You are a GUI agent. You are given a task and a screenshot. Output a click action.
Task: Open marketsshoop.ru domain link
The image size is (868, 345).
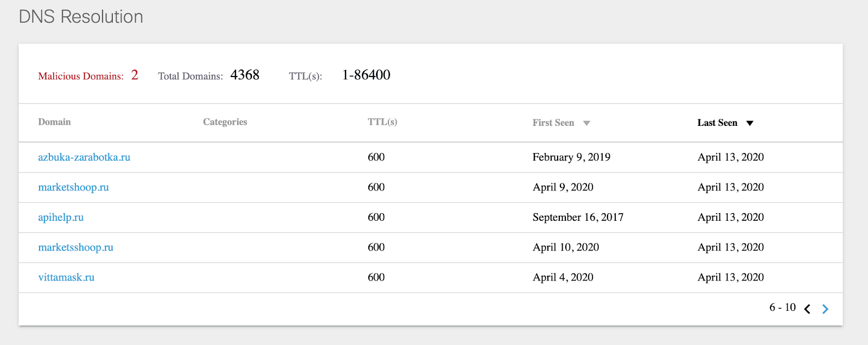tap(75, 247)
